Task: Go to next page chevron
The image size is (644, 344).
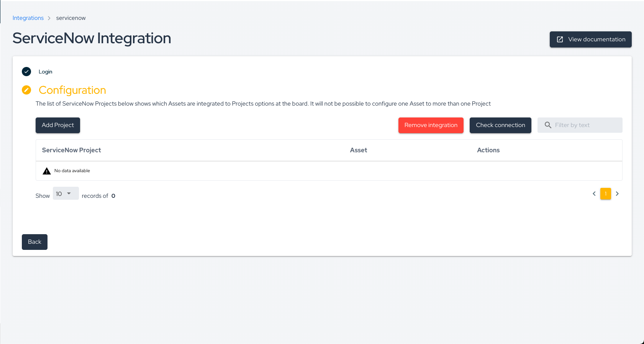Action: tap(617, 194)
